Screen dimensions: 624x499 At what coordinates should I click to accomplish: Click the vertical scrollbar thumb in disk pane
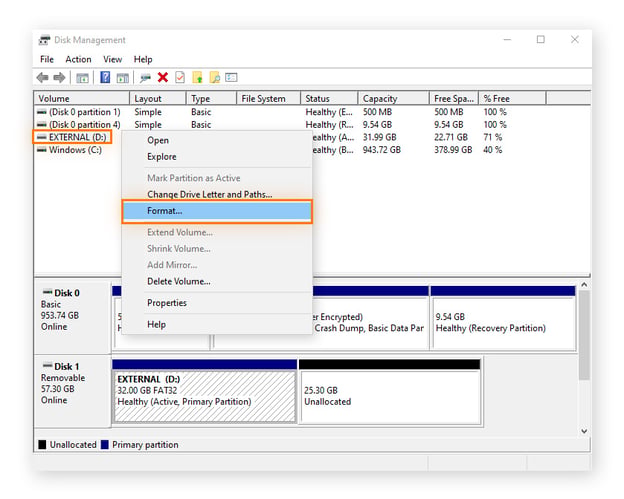pos(584,335)
